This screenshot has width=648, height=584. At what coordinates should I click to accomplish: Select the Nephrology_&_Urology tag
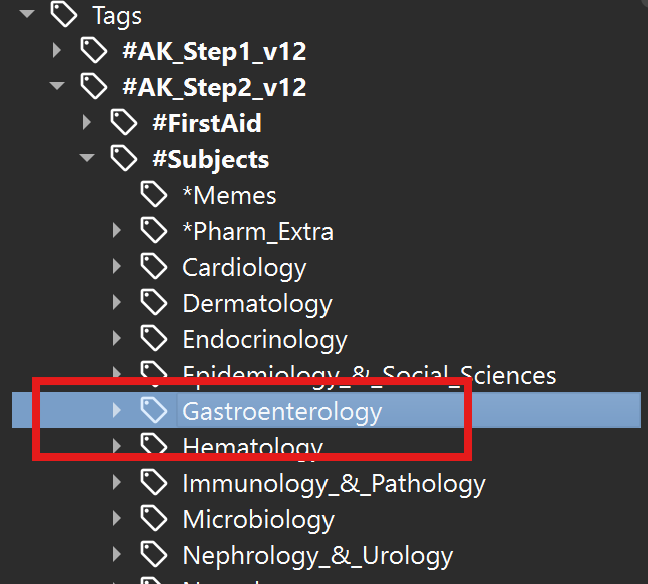pos(317,555)
